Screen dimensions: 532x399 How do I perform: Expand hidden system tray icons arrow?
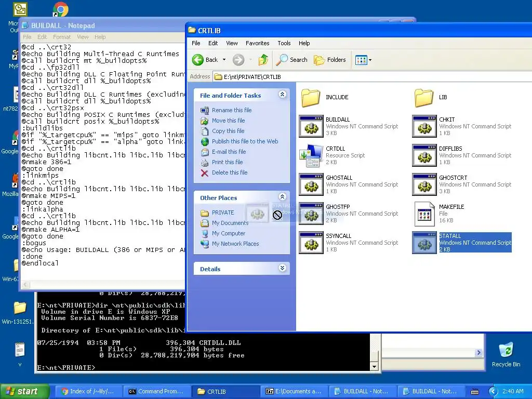click(493, 392)
